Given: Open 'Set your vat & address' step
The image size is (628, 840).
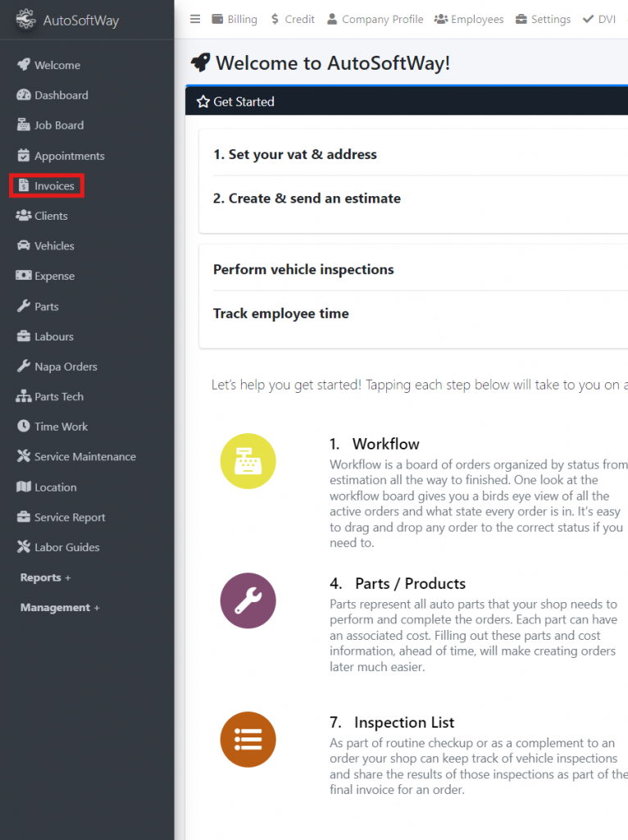Looking at the screenshot, I should coord(295,154).
